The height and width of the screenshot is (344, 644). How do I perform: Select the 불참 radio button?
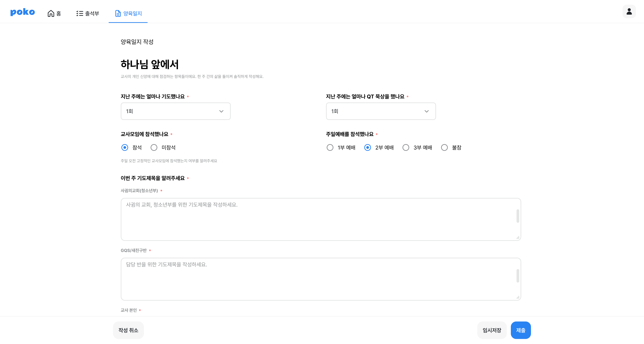click(444, 147)
